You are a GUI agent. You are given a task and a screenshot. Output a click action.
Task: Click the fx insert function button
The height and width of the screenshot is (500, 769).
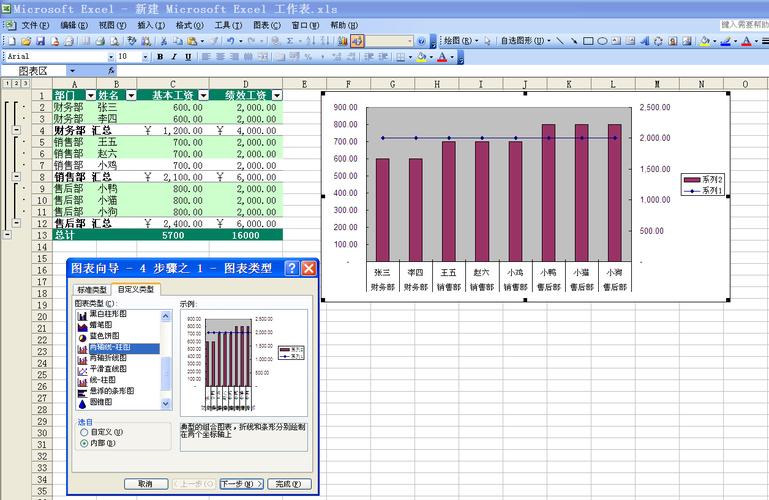tap(111, 71)
